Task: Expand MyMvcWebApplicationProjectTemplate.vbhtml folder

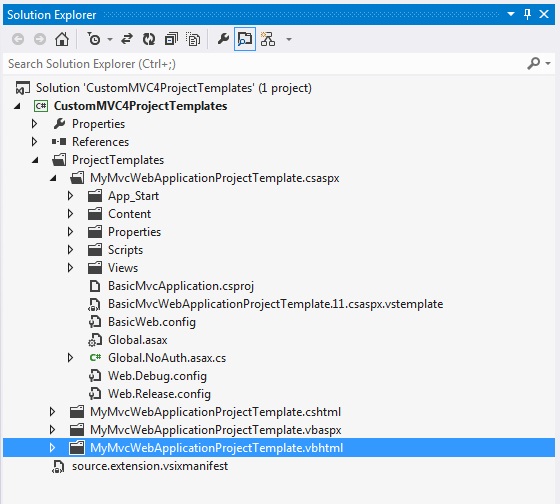Action: (x=52, y=448)
